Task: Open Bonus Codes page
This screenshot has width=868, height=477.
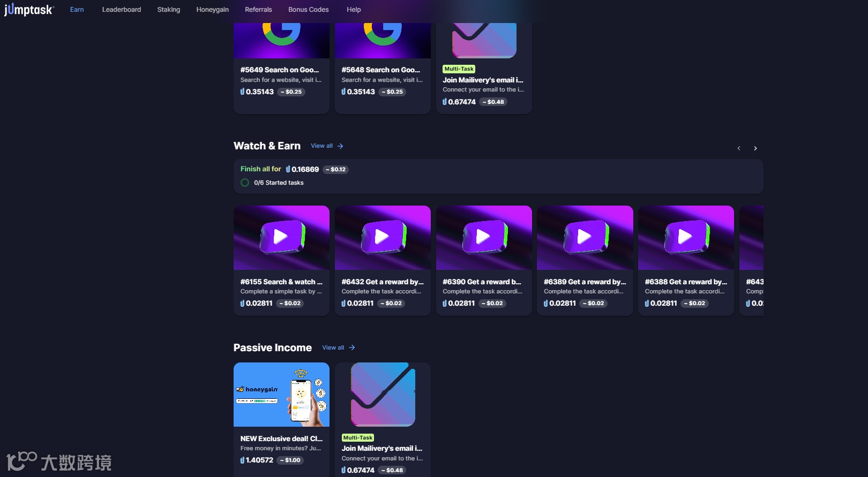Action: 309,10
